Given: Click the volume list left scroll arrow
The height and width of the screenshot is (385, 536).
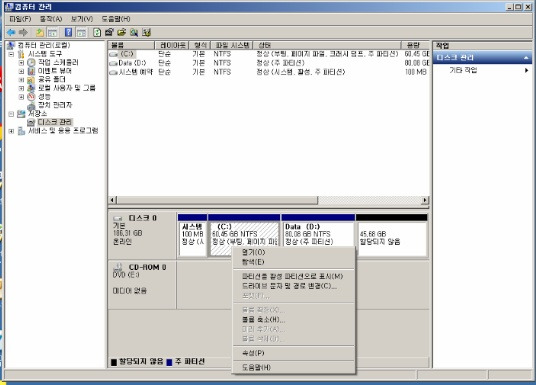Looking at the screenshot, I should 112,200.
